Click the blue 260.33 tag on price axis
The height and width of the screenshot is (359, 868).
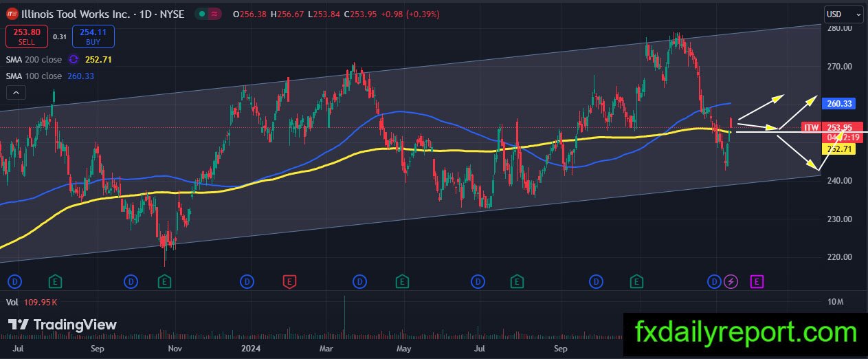tap(838, 103)
